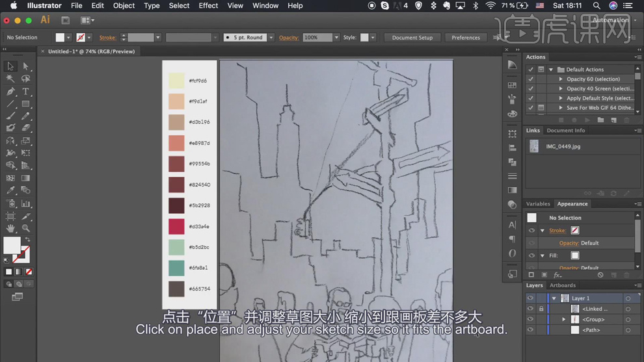Switch to the Artboards tab

(563, 285)
